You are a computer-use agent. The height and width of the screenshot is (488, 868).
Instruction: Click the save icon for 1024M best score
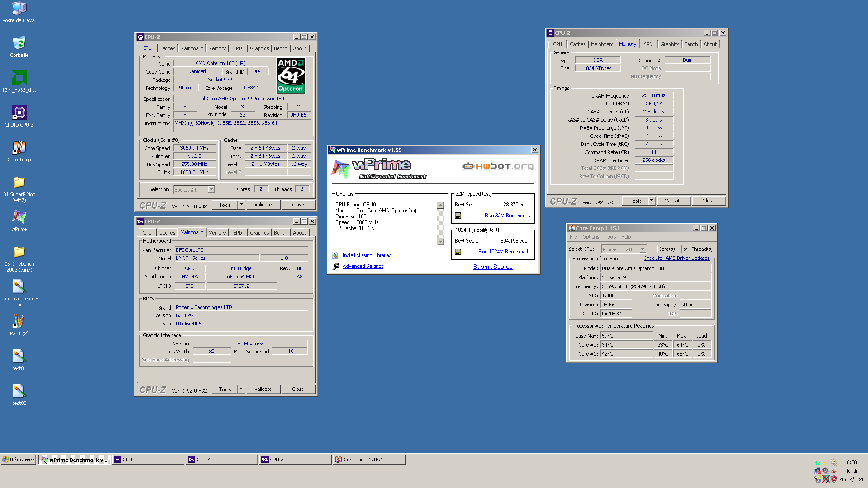[458, 252]
